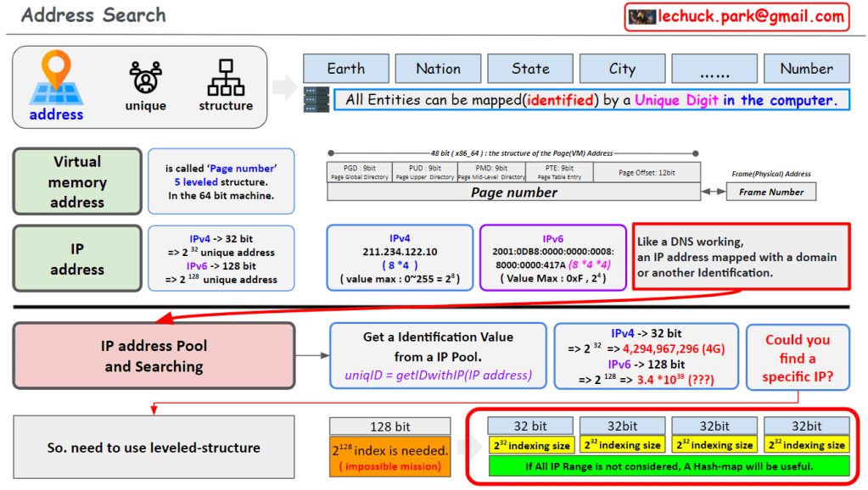
Task: Click the server rack icon
Action: click(x=316, y=100)
